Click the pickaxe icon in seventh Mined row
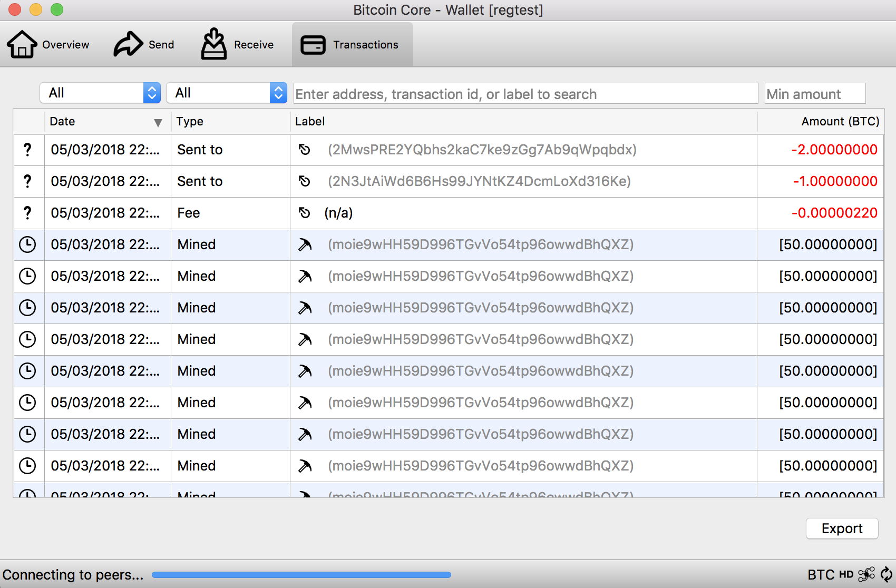 tap(305, 434)
